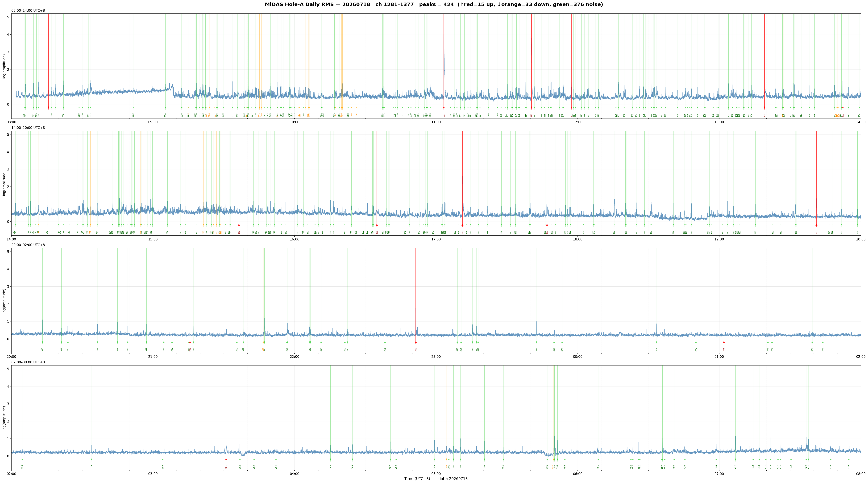Click green noise peak label 372

click(x=696, y=349)
